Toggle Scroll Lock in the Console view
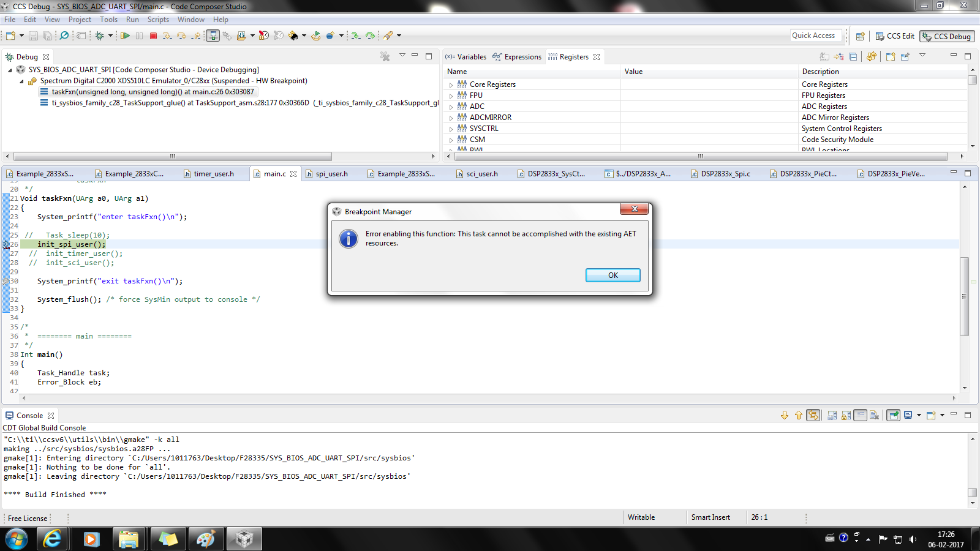Image resolution: width=980 pixels, height=551 pixels. coord(845,415)
